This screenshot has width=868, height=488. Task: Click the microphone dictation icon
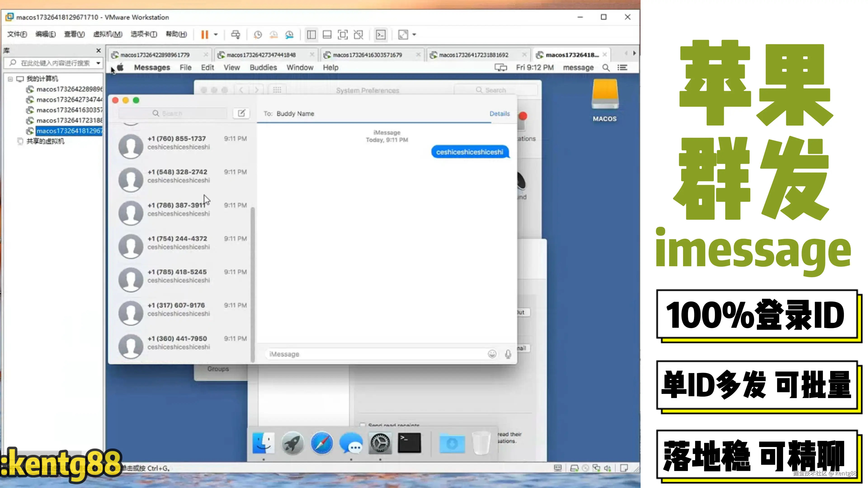click(x=508, y=354)
